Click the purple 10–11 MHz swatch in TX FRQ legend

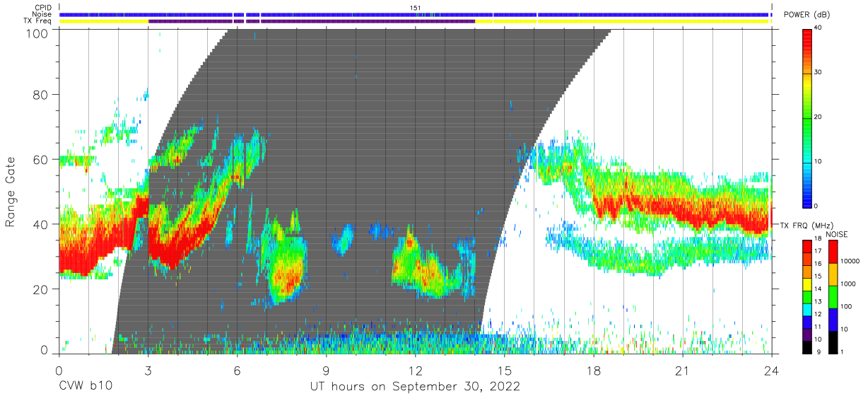pos(807,334)
